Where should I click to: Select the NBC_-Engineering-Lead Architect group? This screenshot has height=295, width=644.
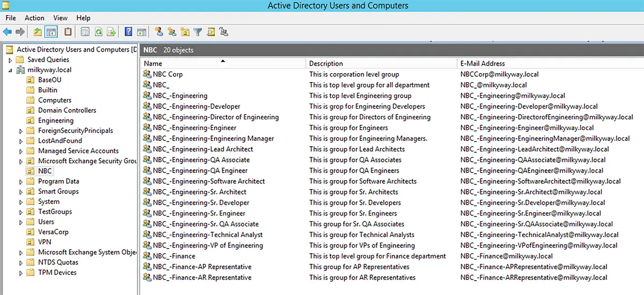click(203, 149)
